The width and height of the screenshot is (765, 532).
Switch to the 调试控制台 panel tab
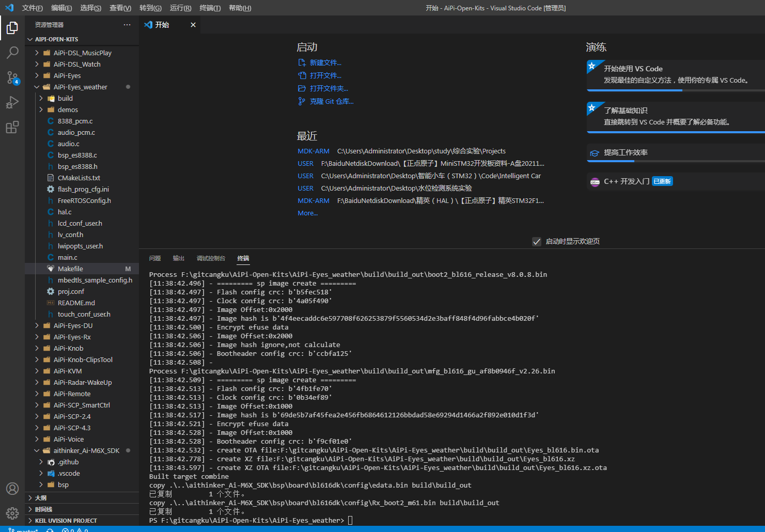click(x=211, y=258)
